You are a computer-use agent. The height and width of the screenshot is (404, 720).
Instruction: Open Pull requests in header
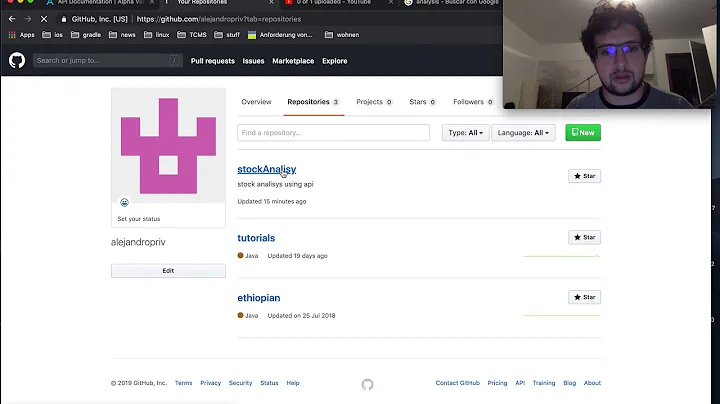pos(213,61)
